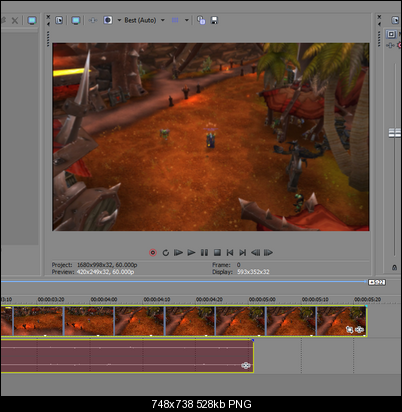
Task: Select the audio event on the timeline
Action: click(127, 356)
